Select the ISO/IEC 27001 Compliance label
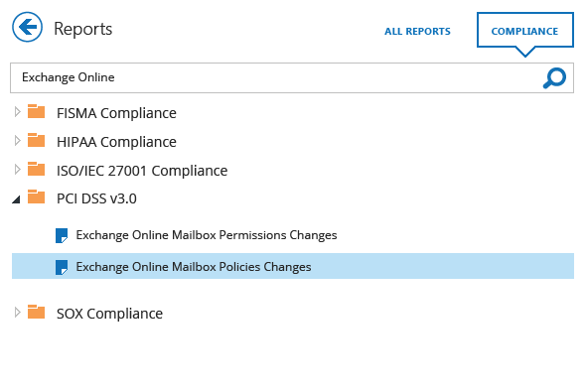The height and width of the screenshot is (392, 587). click(x=142, y=171)
